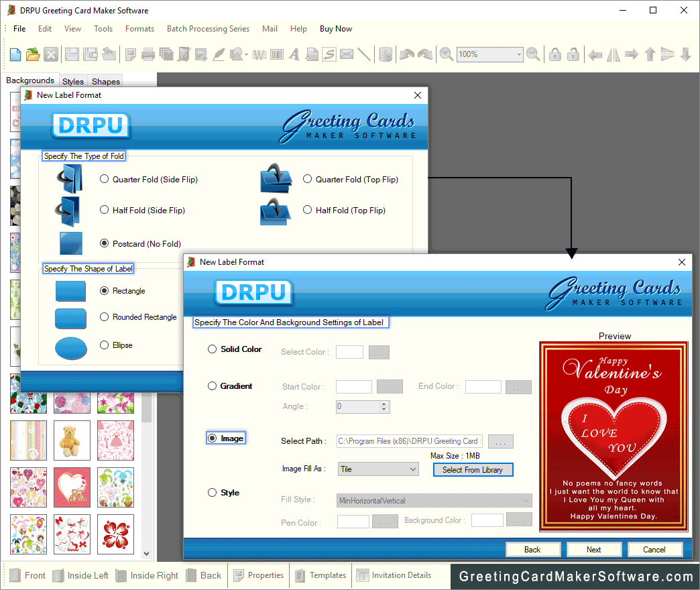Click the Redo arrow icon
This screenshot has width=700, height=590.
pyautogui.click(x=425, y=54)
